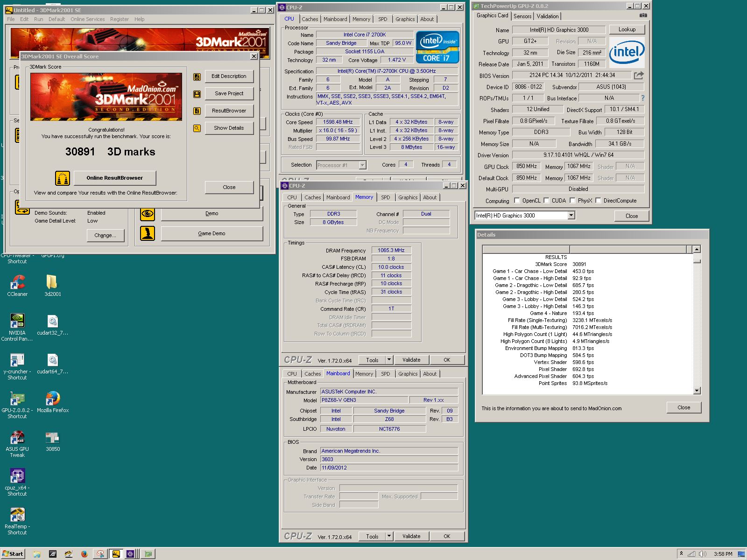Open the y-cruncher shortcut on desktop
Viewport: 747px width, 560px height.
17,366
